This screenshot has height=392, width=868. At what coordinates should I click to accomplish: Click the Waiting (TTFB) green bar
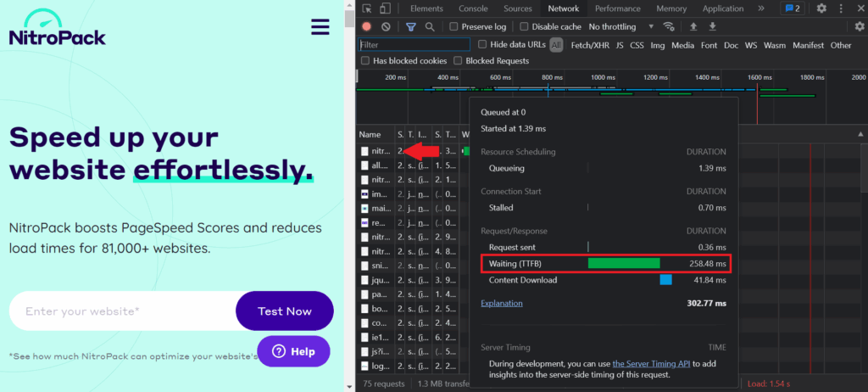click(x=624, y=263)
